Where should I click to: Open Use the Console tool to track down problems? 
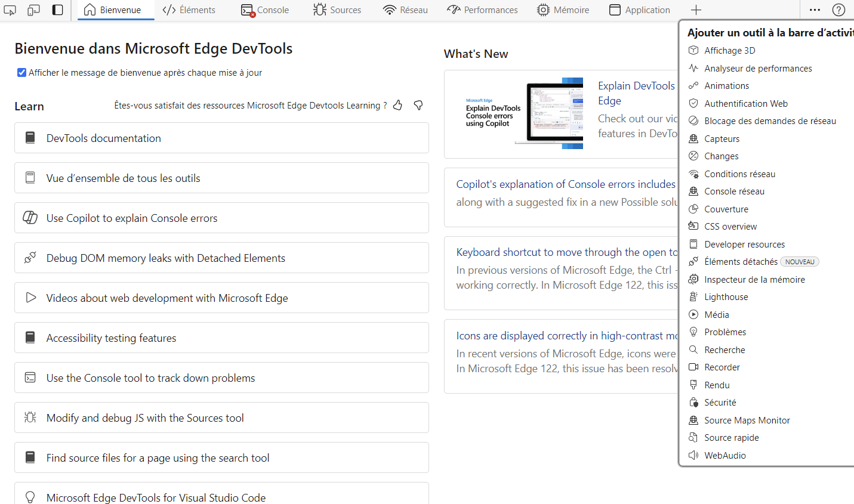pyautogui.click(x=221, y=378)
